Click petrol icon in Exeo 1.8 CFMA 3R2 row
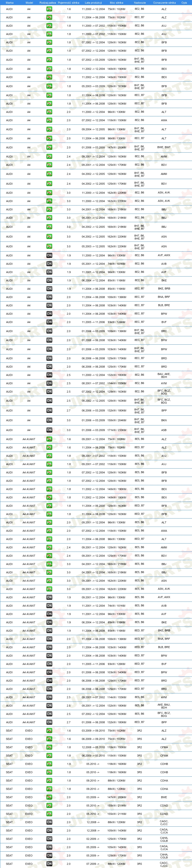The width and height of the screenshot is (192, 868). point(49,747)
